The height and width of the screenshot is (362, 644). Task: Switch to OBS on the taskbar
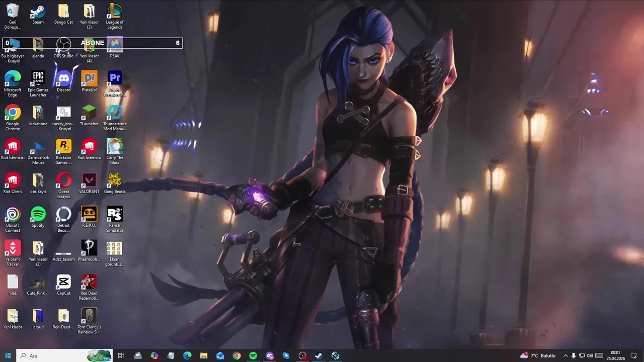coord(302,355)
